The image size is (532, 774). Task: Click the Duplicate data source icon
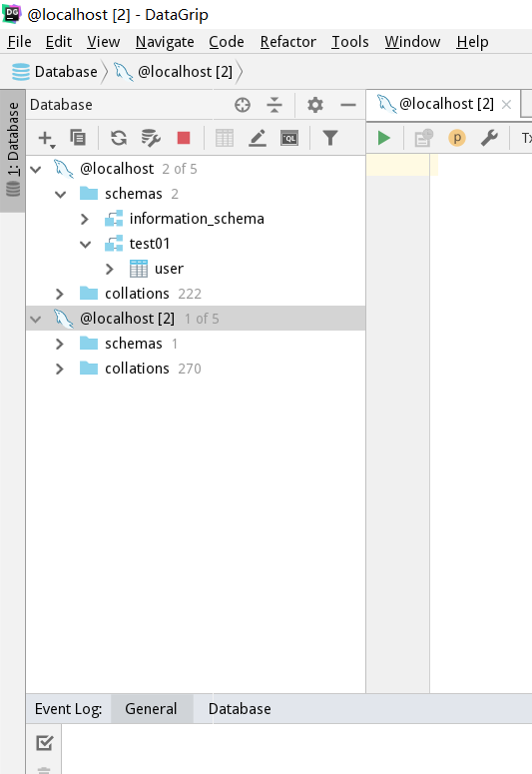pos(78,137)
